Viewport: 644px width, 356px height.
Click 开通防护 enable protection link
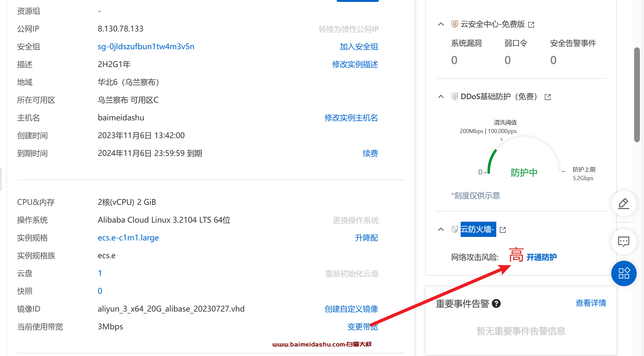[542, 257]
